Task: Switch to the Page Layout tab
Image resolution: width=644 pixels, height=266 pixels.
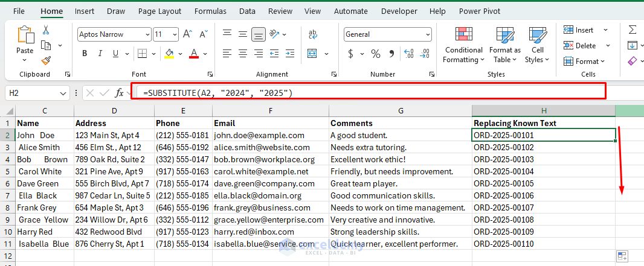Action: click(x=159, y=11)
